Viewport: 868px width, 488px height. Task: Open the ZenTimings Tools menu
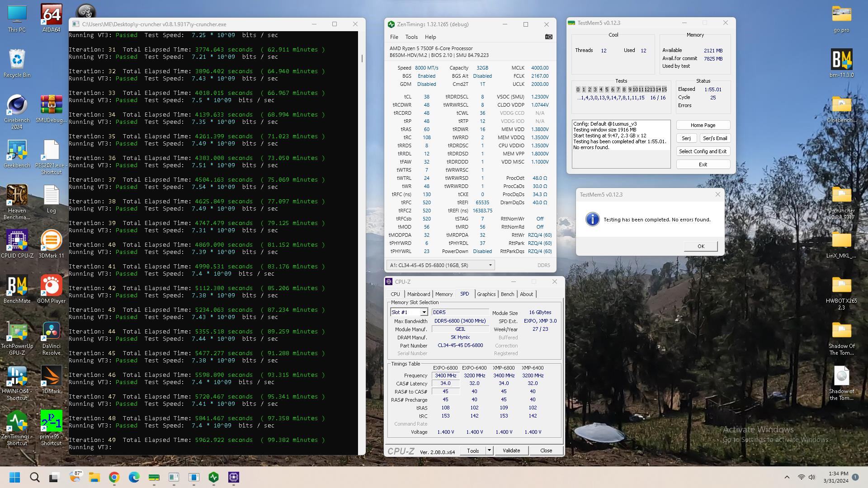(x=411, y=37)
